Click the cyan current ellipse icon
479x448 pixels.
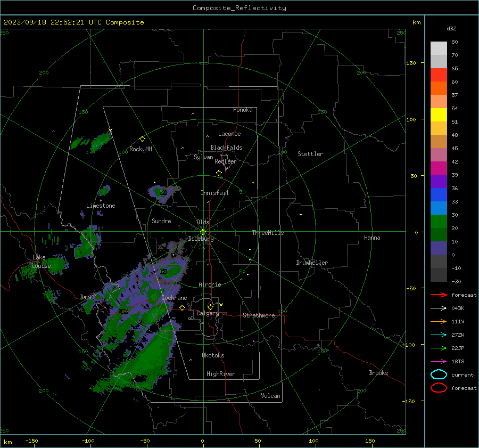pyautogui.click(x=439, y=374)
